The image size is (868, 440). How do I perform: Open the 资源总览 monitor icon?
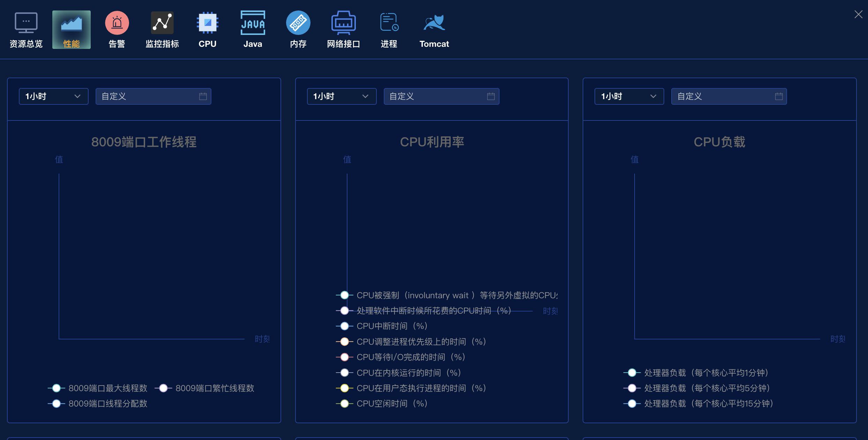coord(26,23)
